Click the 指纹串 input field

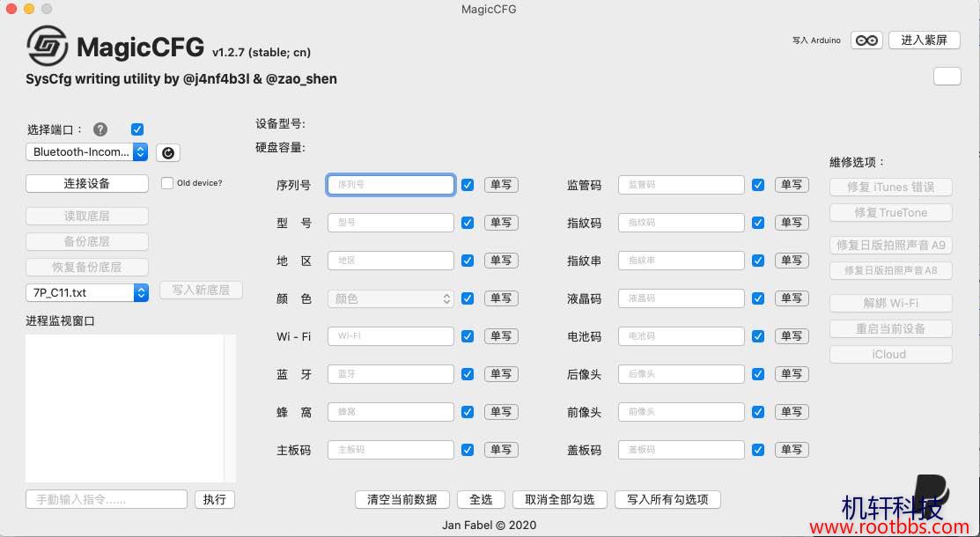[x=682, y=261]
